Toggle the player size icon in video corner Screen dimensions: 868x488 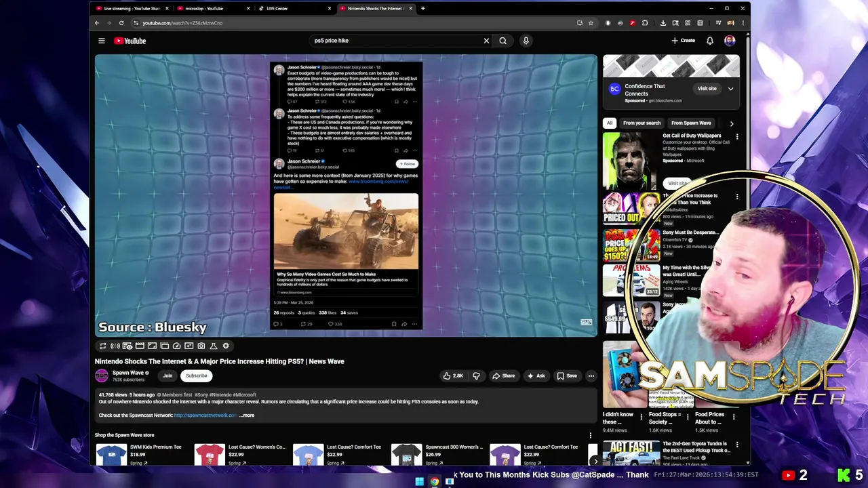pos(586,322)
